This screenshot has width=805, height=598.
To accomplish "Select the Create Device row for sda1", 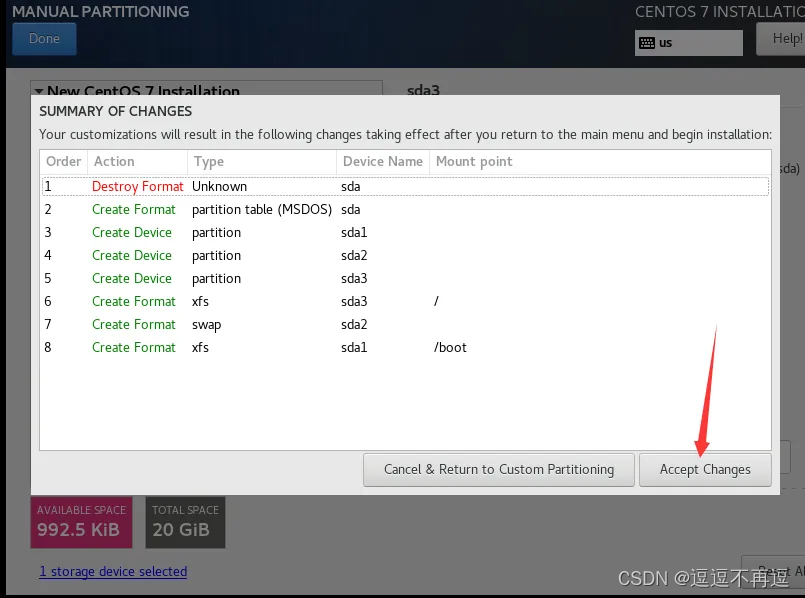I will [405, 233].
